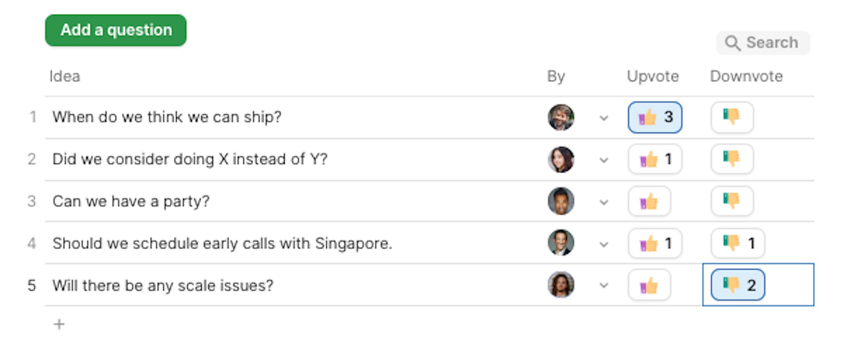The image size is (868, 350).
Task: Open the avatar on the Singapore calls row
Action: tap(561, 243)
